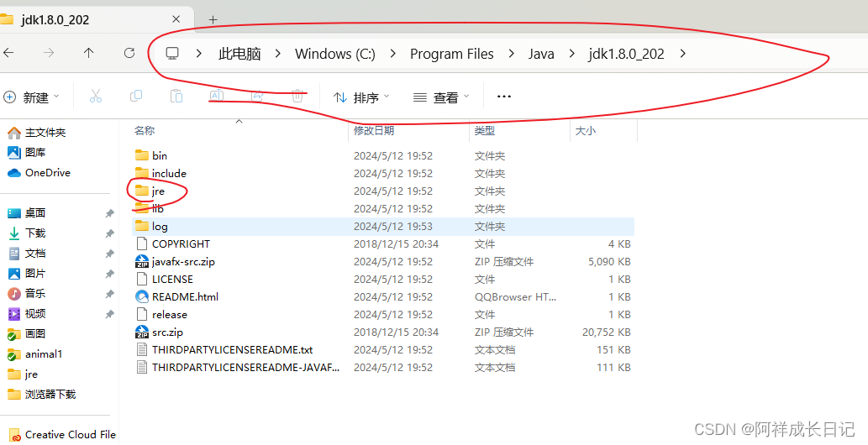Viewport: 868px width, 445px height.
Task: Refresh the current folder view
Action: pos(129,53)
